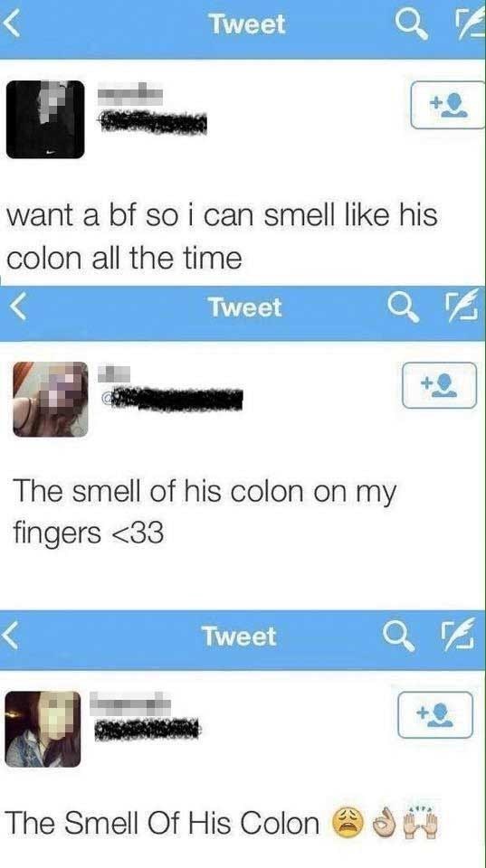Tap the 'The Smell Of His Colon' tweet text

tap(163, 823)
